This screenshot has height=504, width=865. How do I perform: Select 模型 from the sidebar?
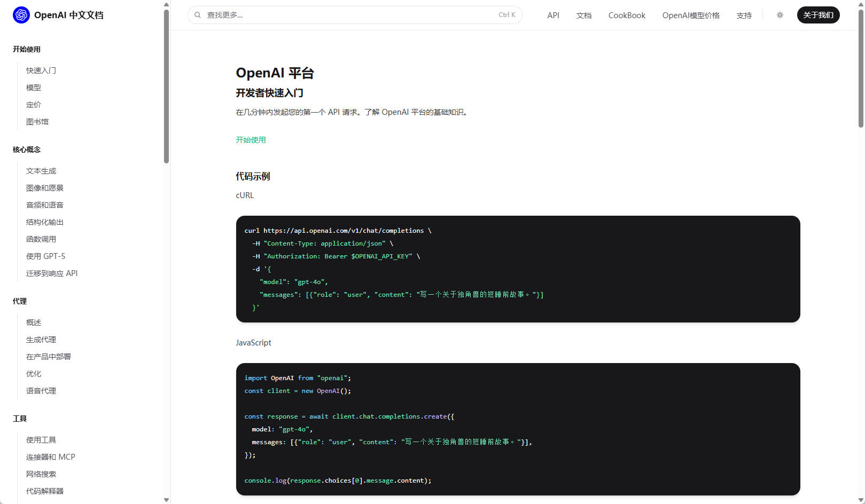click(x=33, y=88)
